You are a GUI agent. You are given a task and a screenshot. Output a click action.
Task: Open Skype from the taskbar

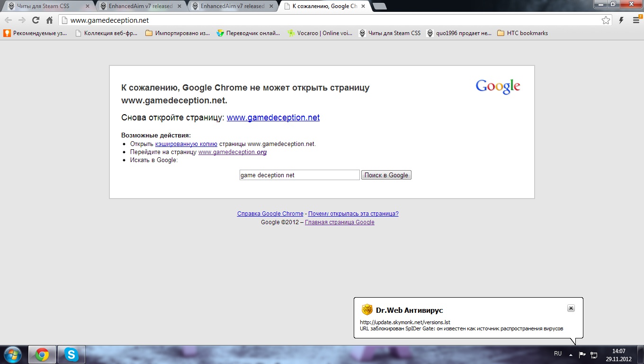point(72,355)
